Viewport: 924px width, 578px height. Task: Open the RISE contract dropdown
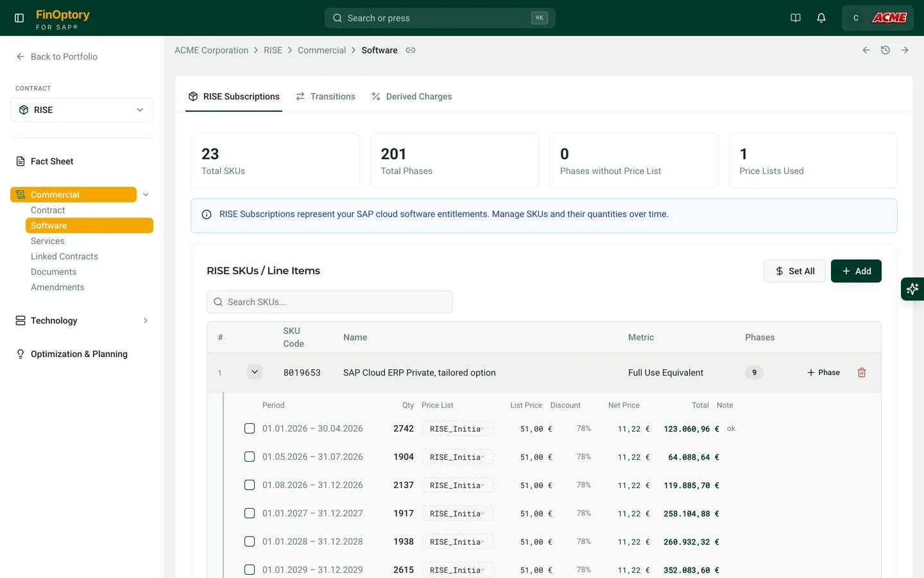pyautogui.click(x=81, y=110)
